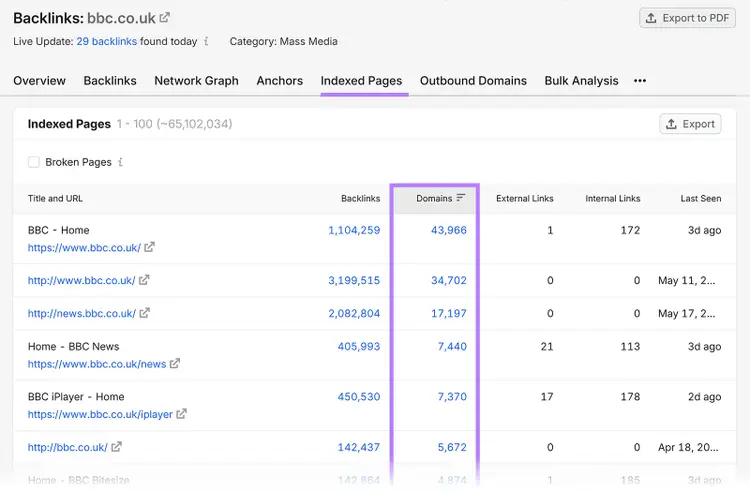Click backlinks count 1,104,259
This screenshot has width=750, height=491.
click(x=354, y=230)
